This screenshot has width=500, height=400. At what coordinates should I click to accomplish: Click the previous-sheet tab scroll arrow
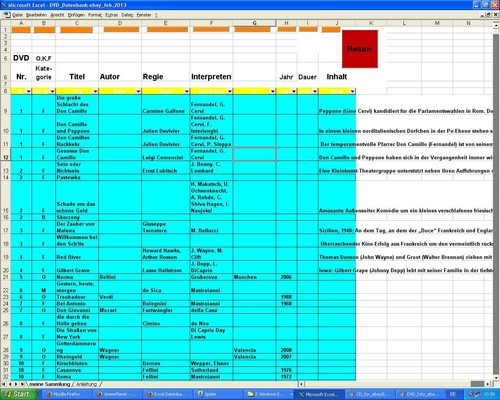point(10,384)
